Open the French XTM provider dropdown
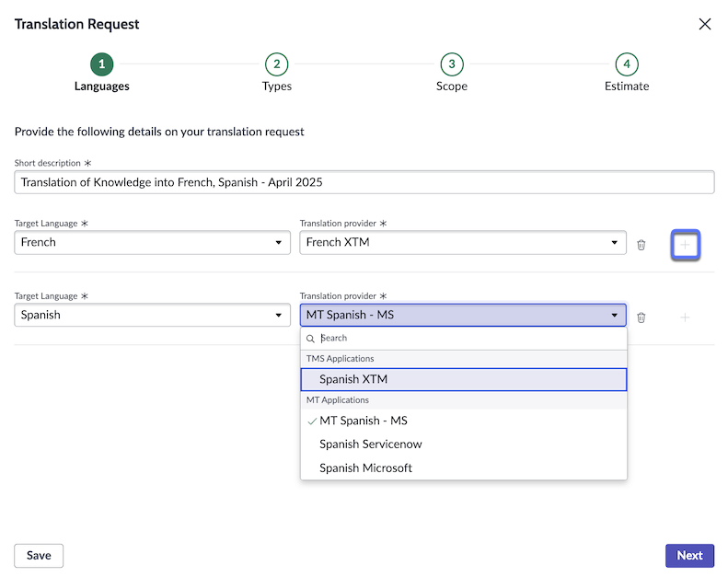The image size is (728, 577). point(463,242)
